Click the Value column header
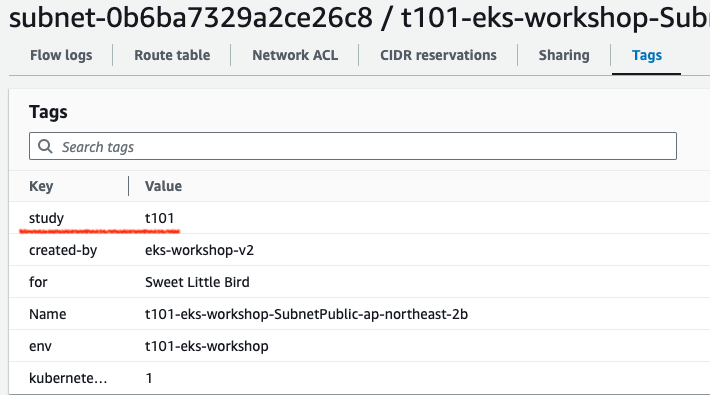 pos(163,186)
